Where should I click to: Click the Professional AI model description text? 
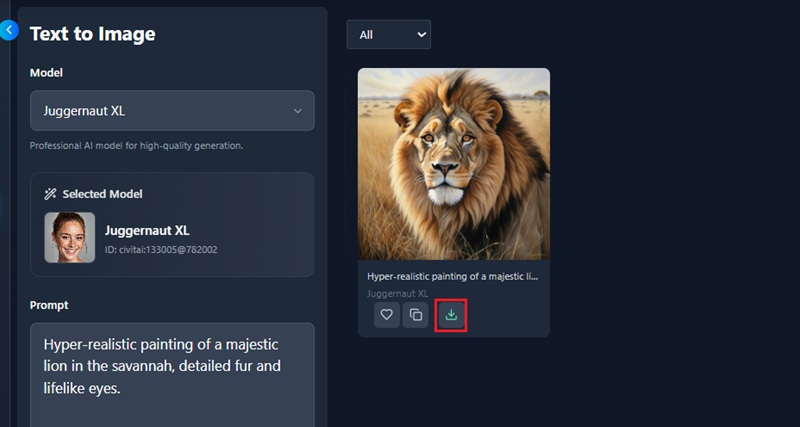point(136,146)
